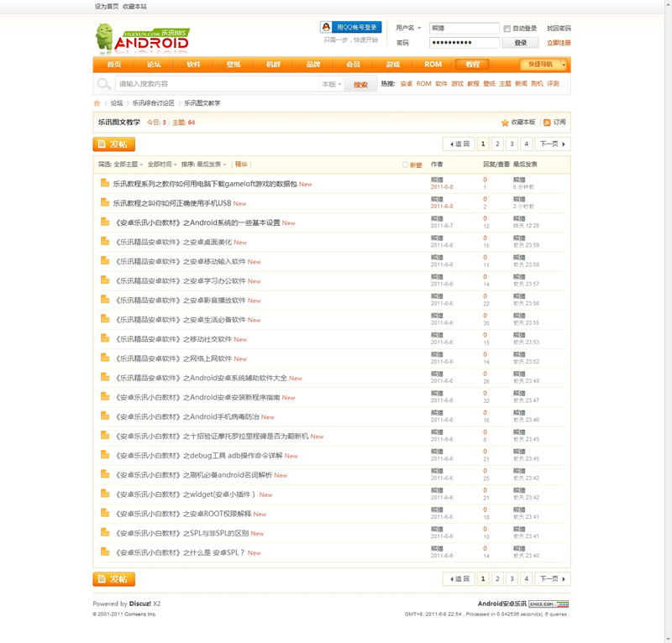Screen dimensions: 672x643
Task: Open the ROM nav tab
Action: tap(433, 65)
